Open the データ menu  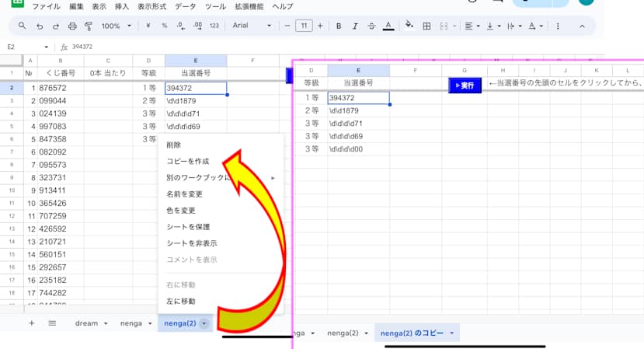tap(186, 6)
